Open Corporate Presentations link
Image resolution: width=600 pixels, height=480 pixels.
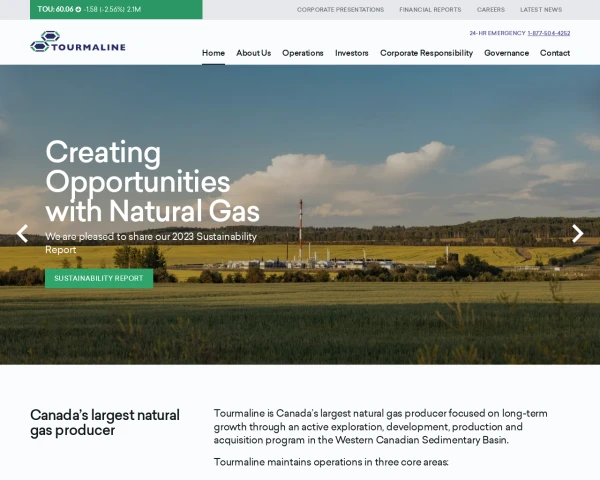(x=340, y=10)
